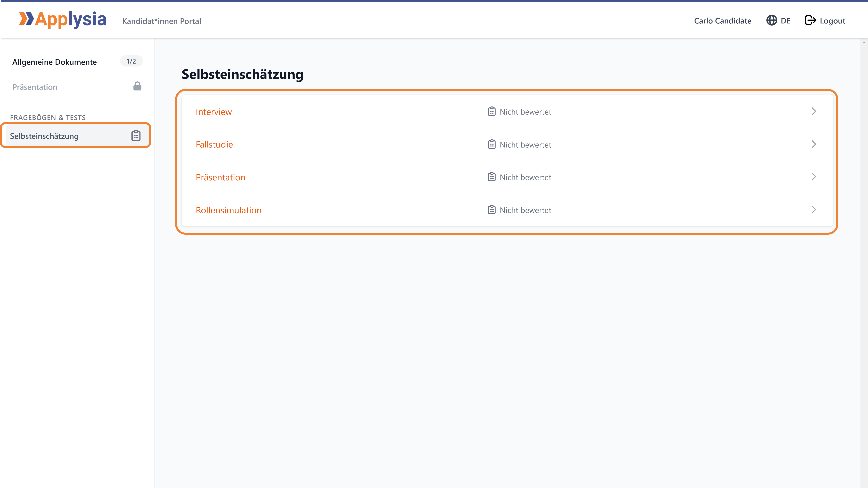Open the Rollensimulation row via its chevron
The image size is (868, 488).
pyautogui.click(x=814, y=210)
